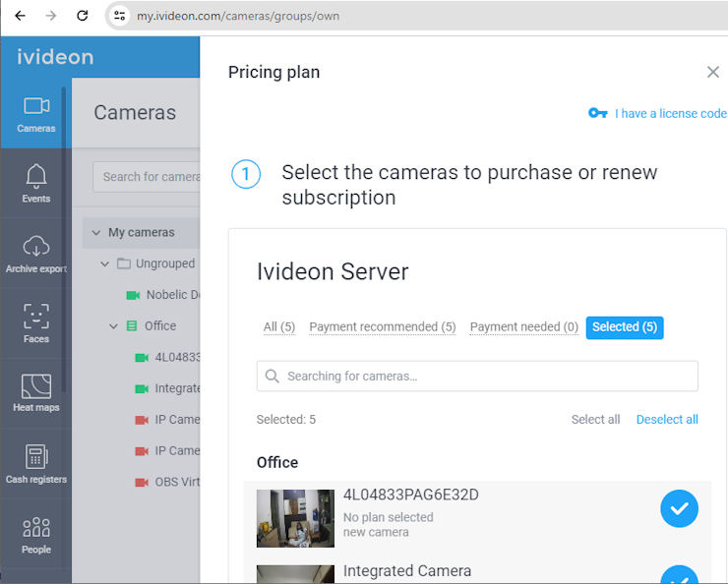Open Faces section in sidebar
Viewport: 728px width, 584px height.
[36, 323]
